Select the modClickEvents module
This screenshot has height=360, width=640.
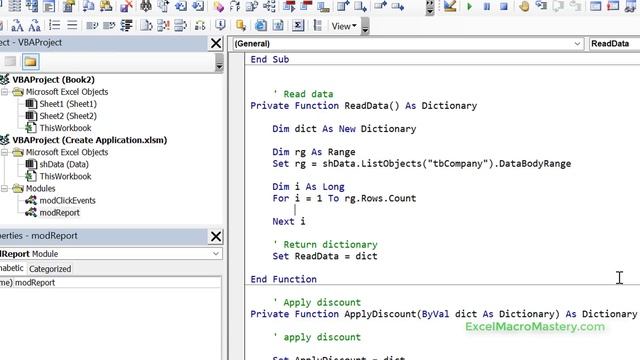click(67, 201)
